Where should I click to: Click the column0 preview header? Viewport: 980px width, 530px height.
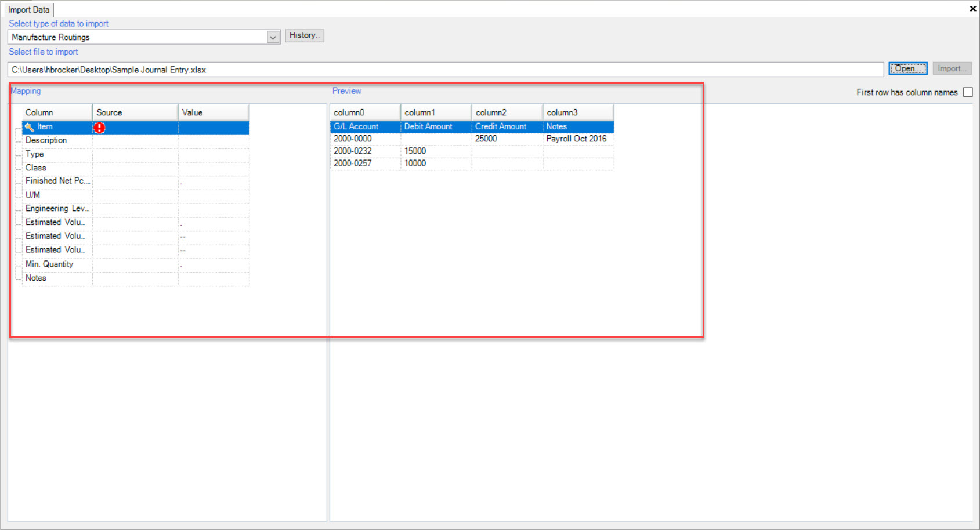coord(365,112)
